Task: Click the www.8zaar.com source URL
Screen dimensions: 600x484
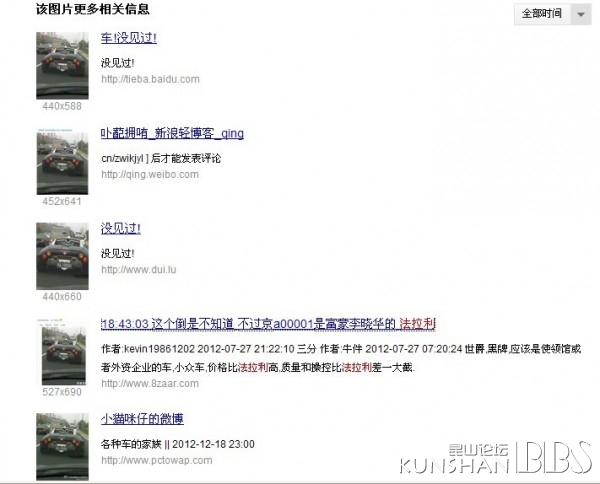Action: pos(150,383)
